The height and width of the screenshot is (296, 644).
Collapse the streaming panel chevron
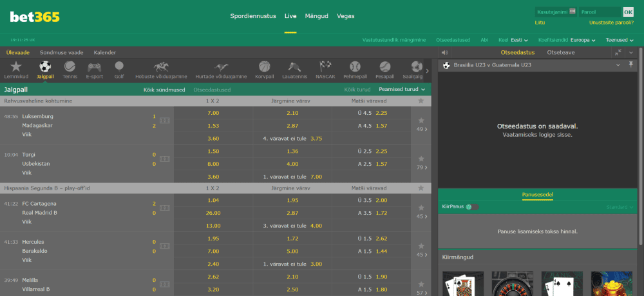coord(631,53)
